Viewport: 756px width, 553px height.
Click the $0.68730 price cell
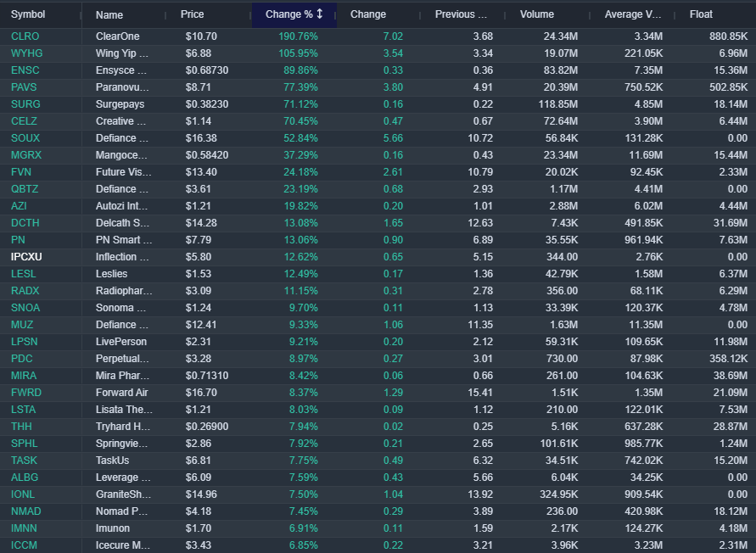point(207,70)
